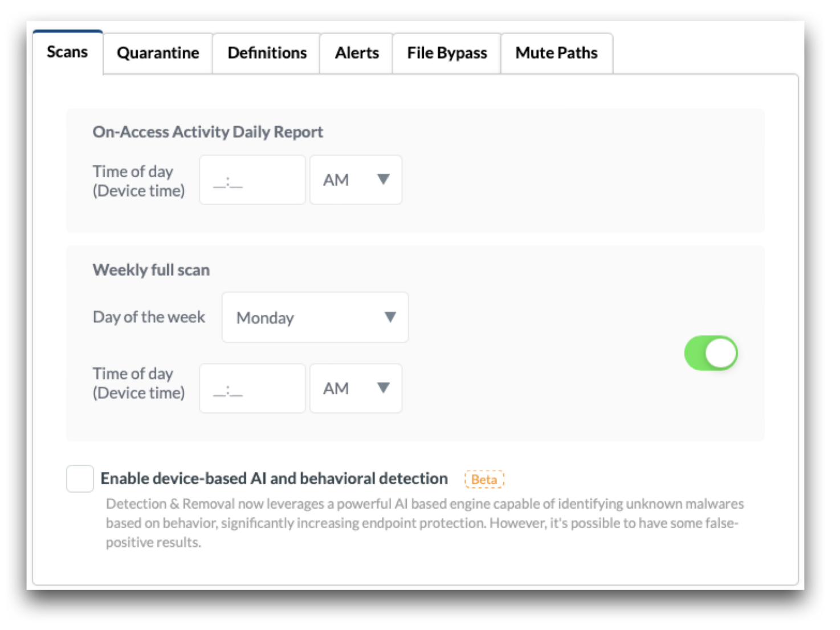Image resolution: width=840 pixels, height=630 pixels.
Task: Switch to the Quarantine tab
Action: pos(158,53)
